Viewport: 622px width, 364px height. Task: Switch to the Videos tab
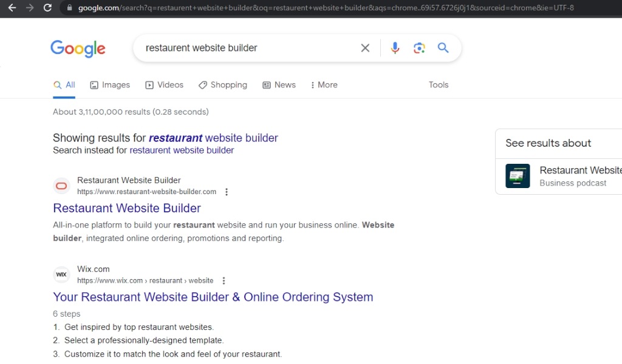click(164, 85)
